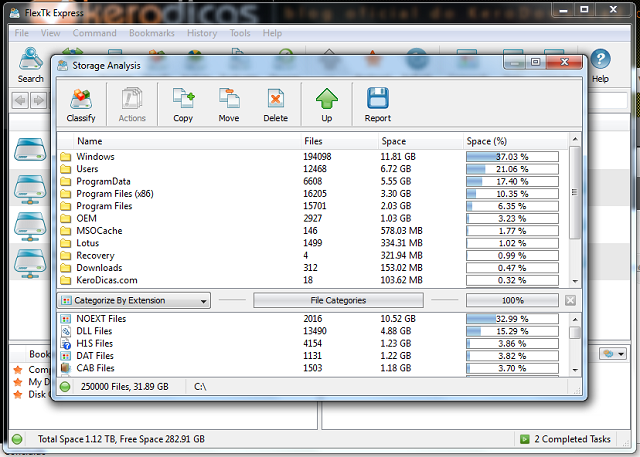Open the History menu
This screenshot has height=457, width=640.
pyautogui.click(x=202, y=33)
